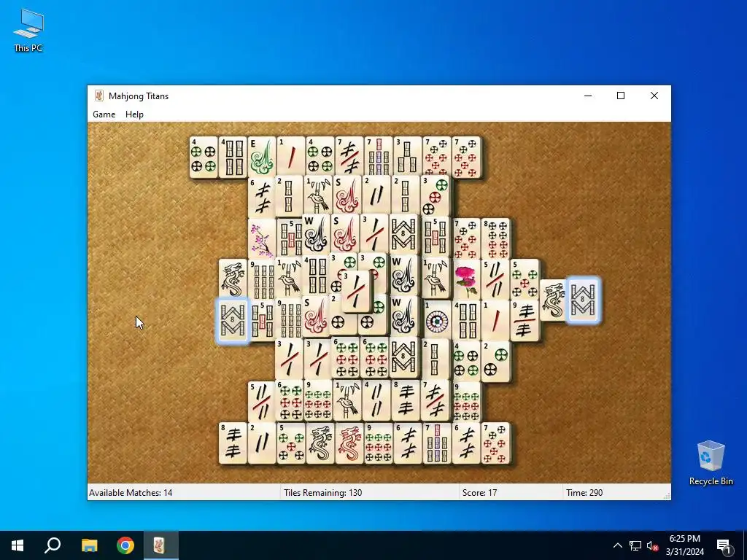The image size is (747, 560).
Task: Click highlighted 8 bamboo tile beside dragon tile
Action: (584, 300)
